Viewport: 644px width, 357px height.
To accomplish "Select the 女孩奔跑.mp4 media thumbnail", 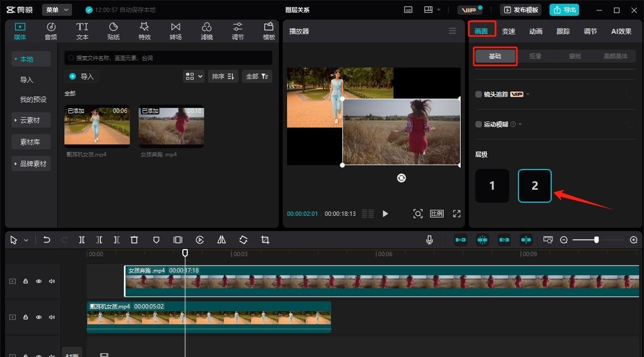I will coord(171,126).
